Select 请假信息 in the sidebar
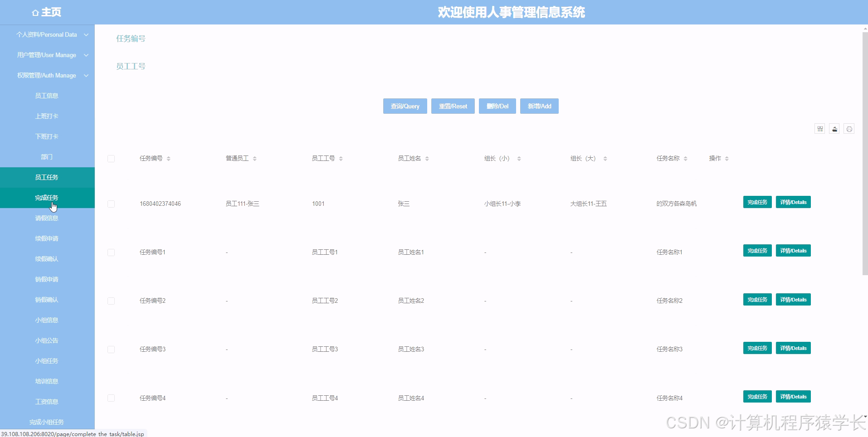The image size is (868, 437). pos(47,218)
